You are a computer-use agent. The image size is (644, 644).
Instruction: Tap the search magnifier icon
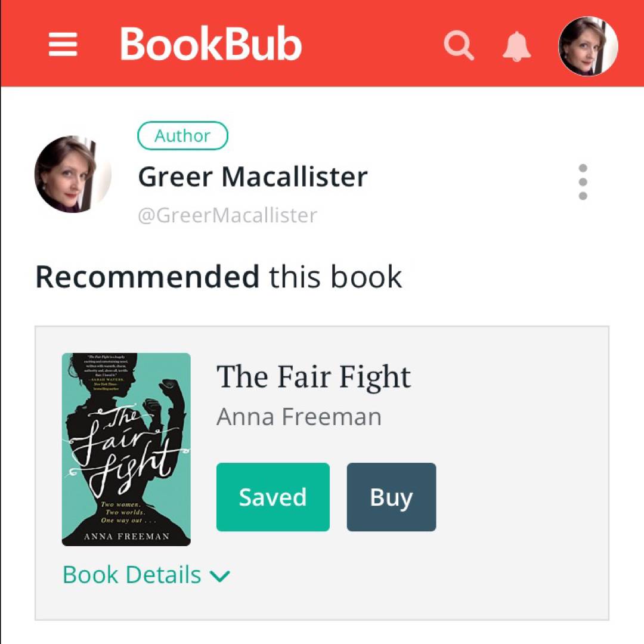point(459,45)
